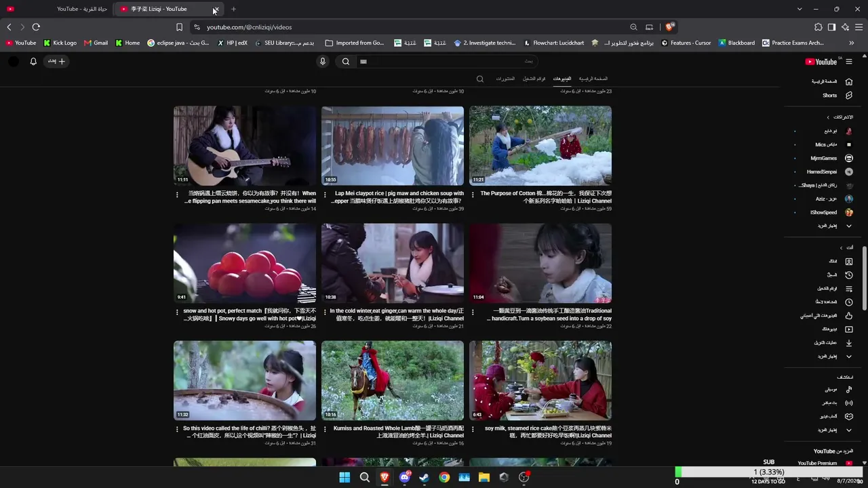Viewport: 868px width, 488px height.
Task: Search within the channel using magnifier icon
Action: [x=480, y=79]
